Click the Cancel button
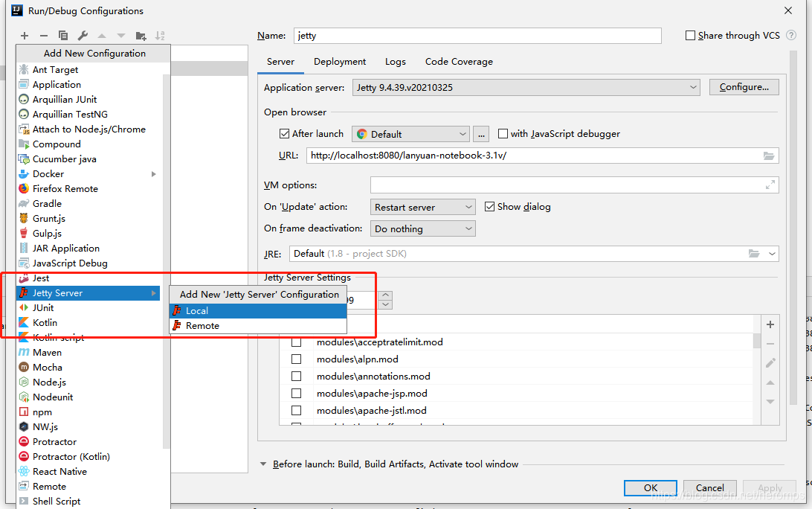This screenshot has height=509, width=812. click(x=710, y=487)
